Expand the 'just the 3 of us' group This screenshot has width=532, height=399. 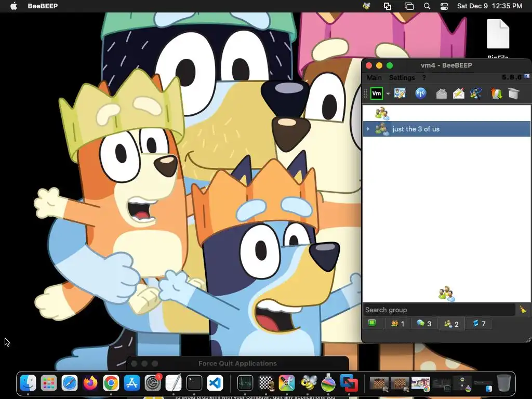tap(368, 129)
